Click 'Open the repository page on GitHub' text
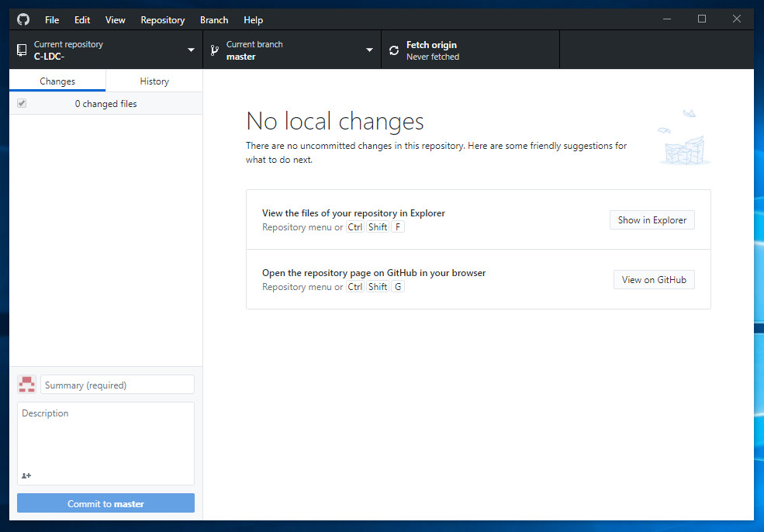Image resolution: width=764 pixels, height=532 pixels. tap(374, 273)
